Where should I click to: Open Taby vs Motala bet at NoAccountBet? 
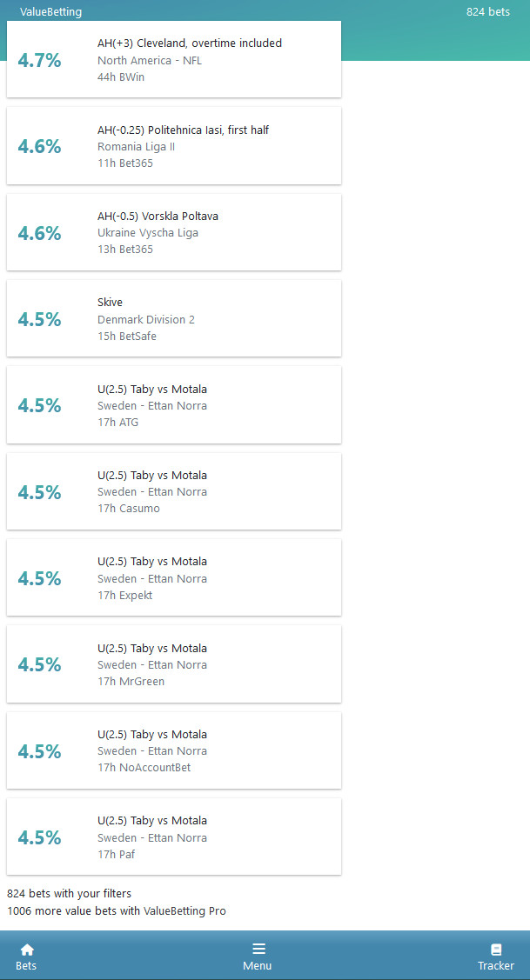point(174,750)
